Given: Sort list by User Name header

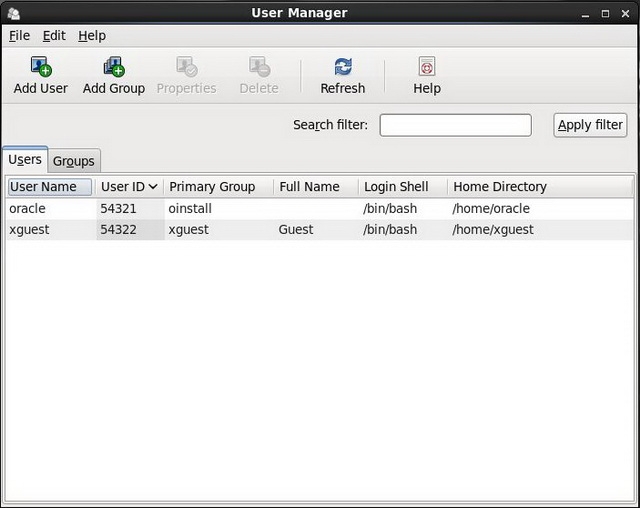Looking at the screenshot, I should 49,187.
